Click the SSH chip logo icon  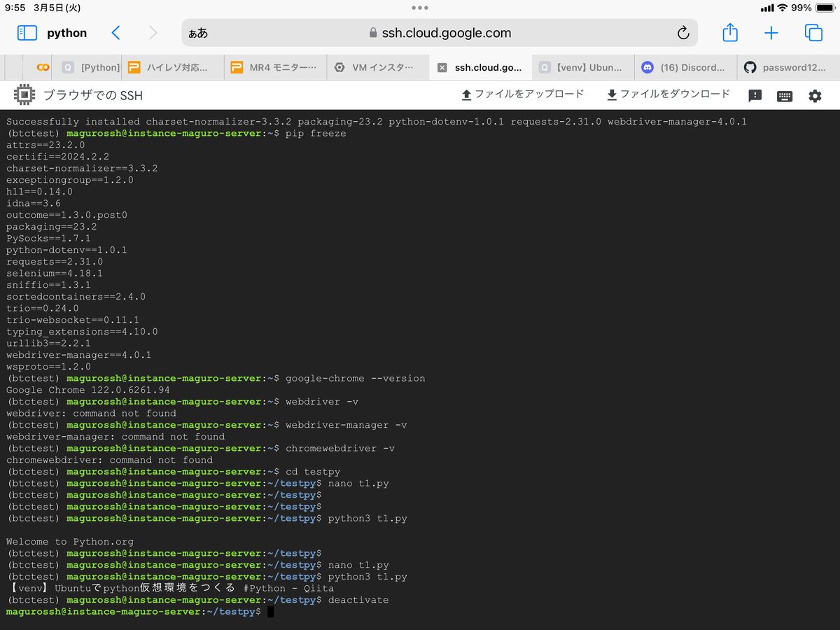25,94
